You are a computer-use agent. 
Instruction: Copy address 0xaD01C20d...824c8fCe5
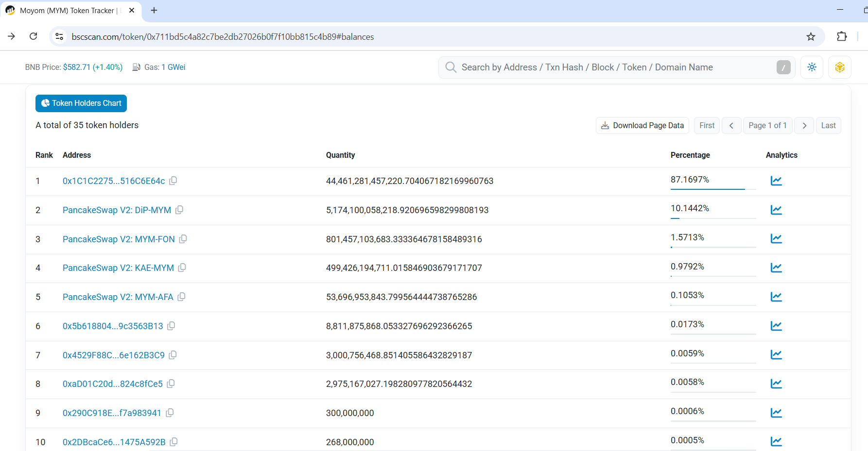[171, 384]
